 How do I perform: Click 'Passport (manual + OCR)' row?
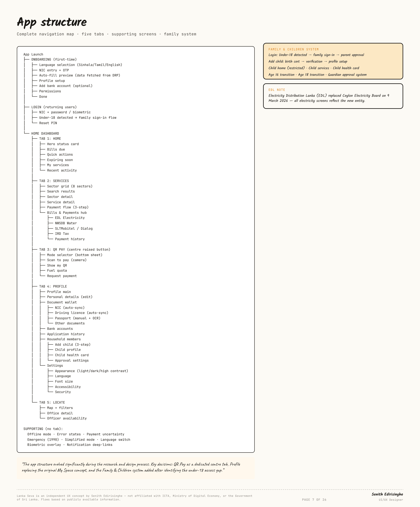[78, 318]
